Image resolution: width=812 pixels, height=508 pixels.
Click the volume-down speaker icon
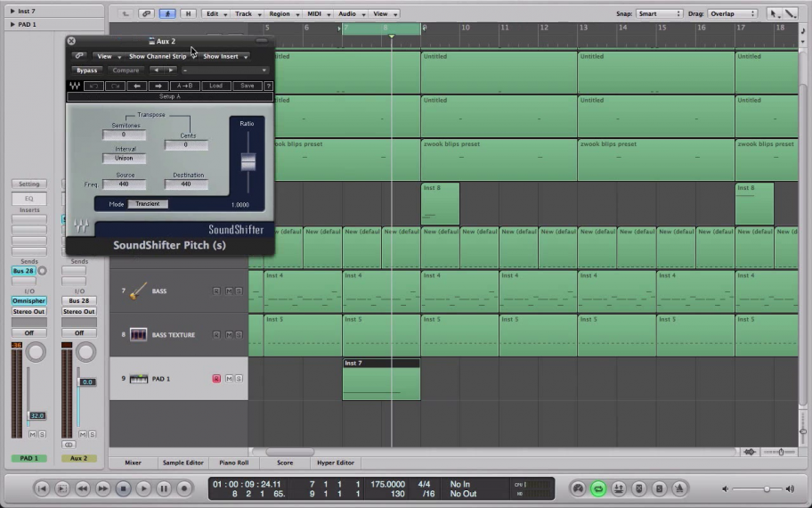click(726, 488)
